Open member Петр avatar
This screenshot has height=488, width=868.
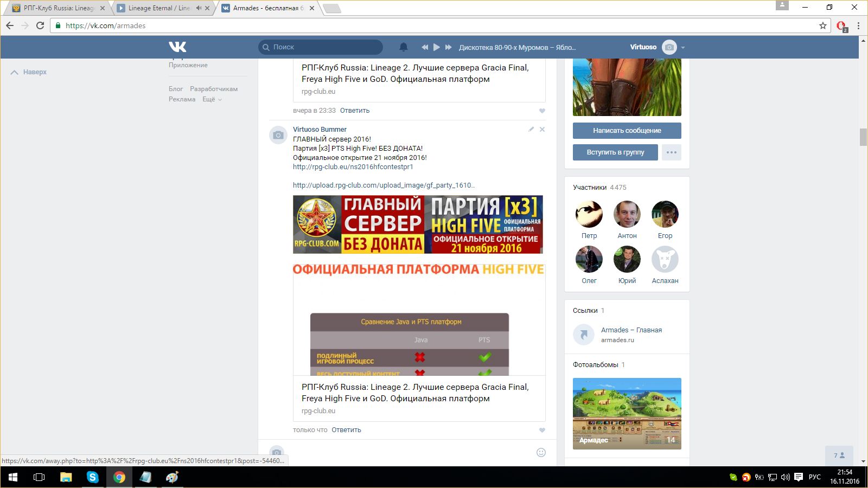pos(589,214)
